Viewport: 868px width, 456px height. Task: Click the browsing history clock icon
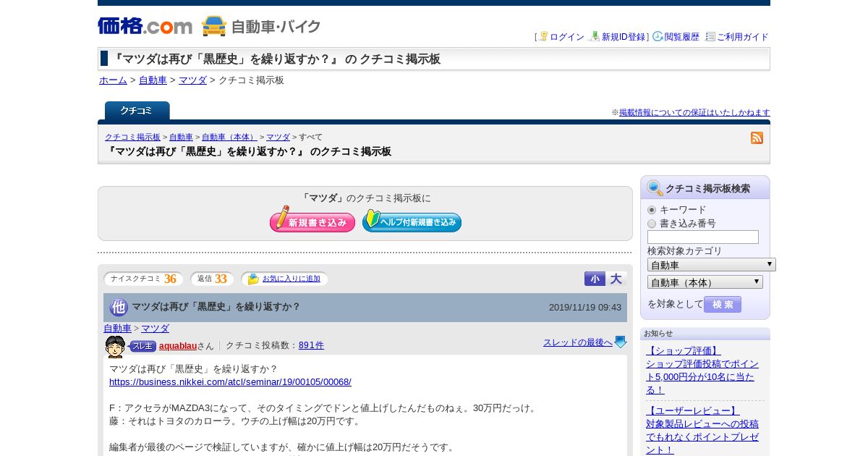[658, 36]
